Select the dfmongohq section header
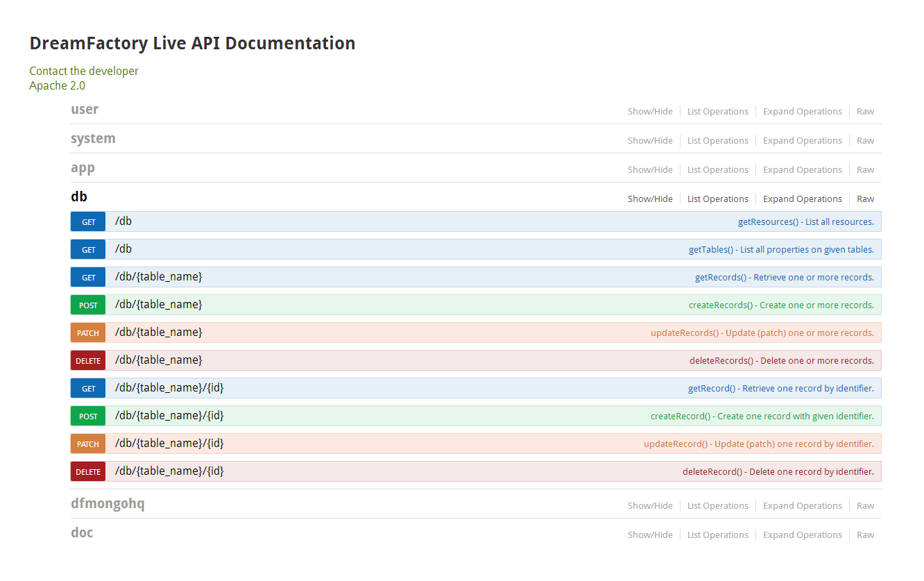Viewport: 924px width, 581px height. coord(108,503)
